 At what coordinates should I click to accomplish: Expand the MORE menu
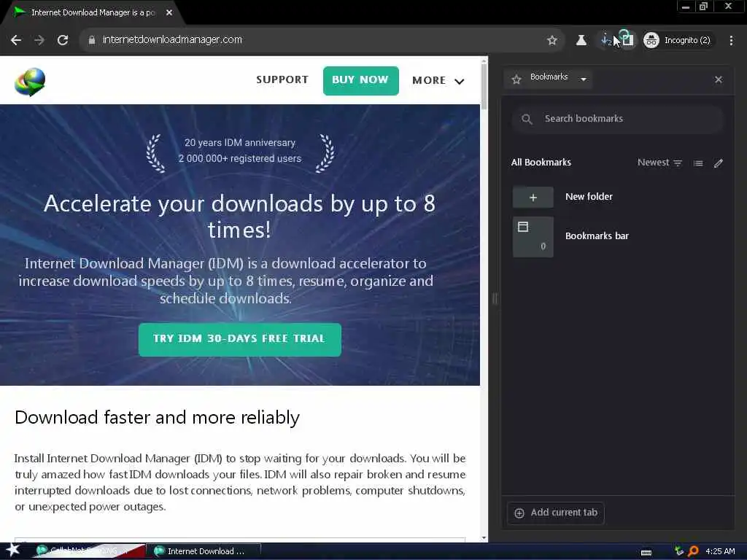coord(438,80)
